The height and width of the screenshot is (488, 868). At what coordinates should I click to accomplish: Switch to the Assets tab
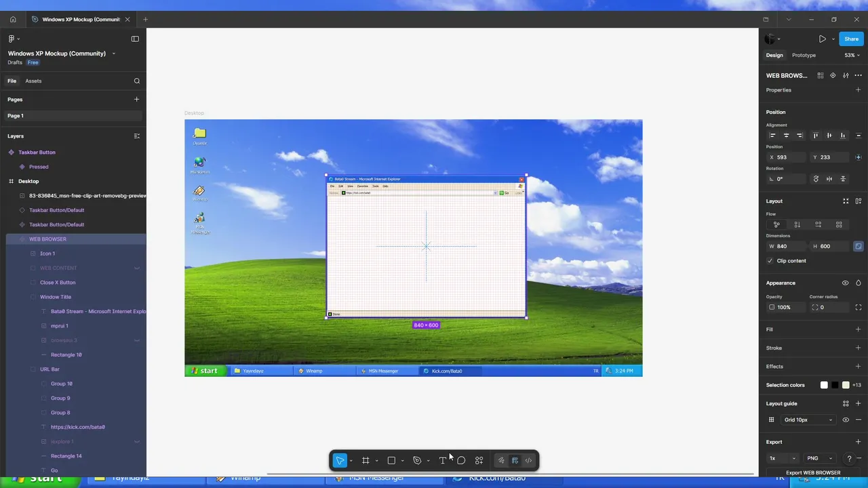point(33,81)
